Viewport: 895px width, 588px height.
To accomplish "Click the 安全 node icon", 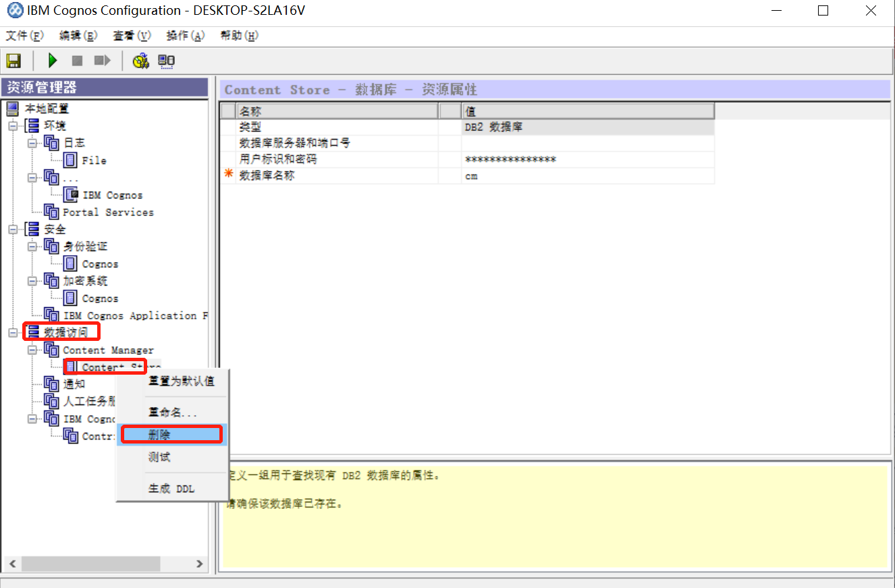I will coord(32,230).
